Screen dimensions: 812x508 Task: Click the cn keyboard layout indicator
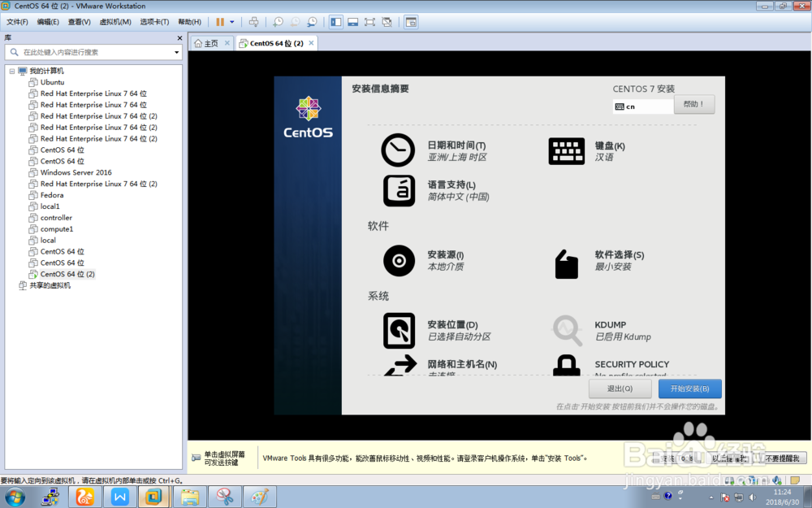point(642,106)
